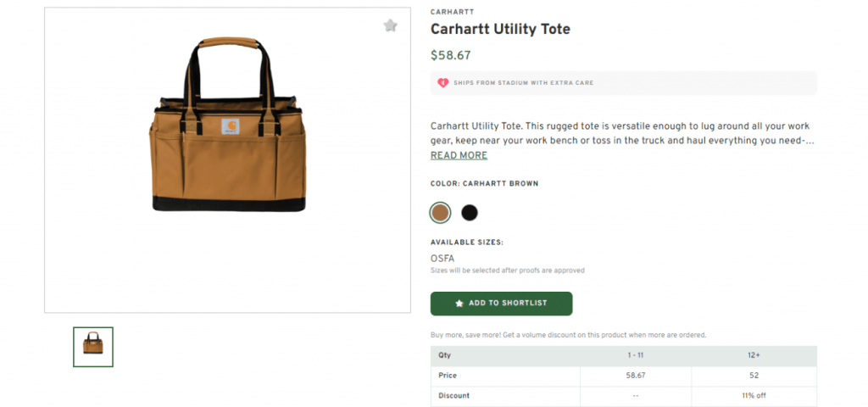The width and height of the screenshot is (868, 407).
Task: Click the Ships from Stadium with Extra Care banner
Action: (x=623, y=83)
